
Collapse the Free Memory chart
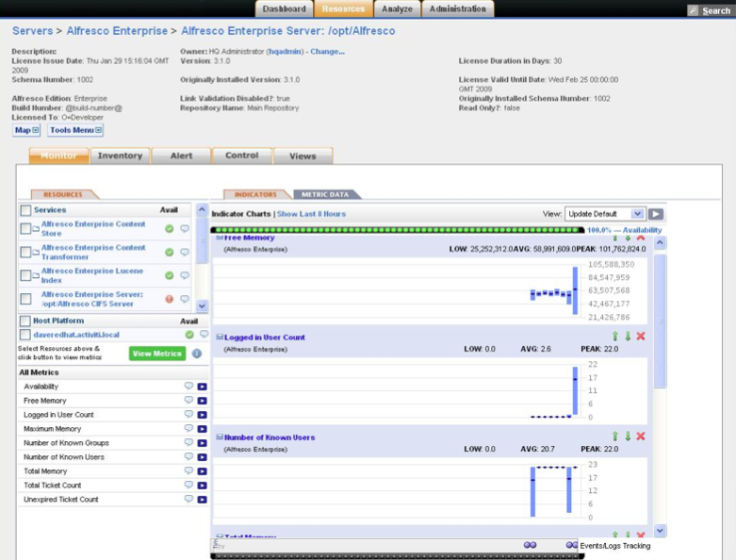click(x=220, y=238)
